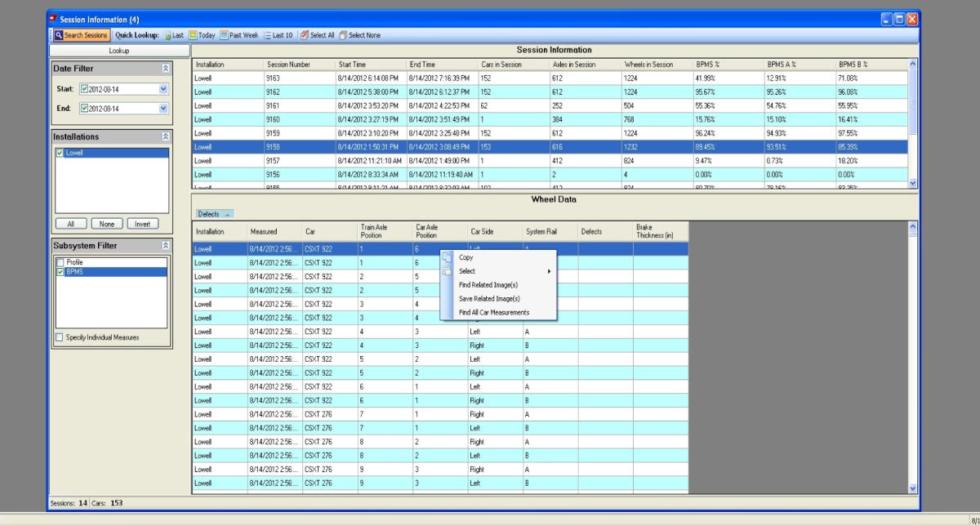Click Car Side column header
Screen dimensions: 980x526
495,231
